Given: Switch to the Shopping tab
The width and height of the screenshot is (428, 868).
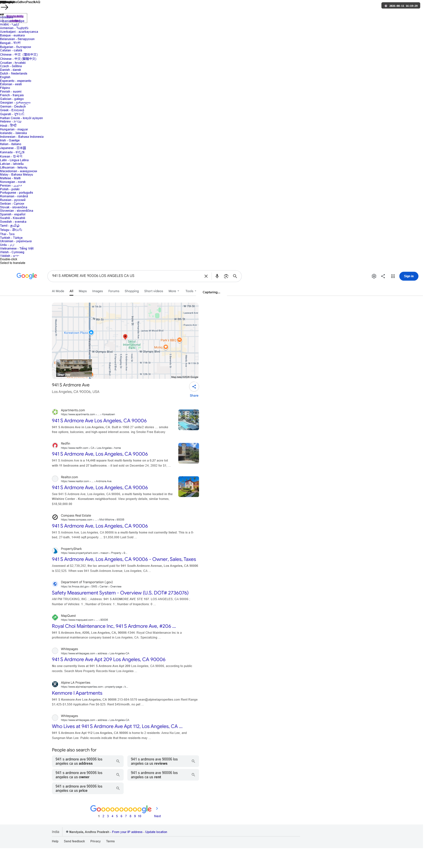Looking at the screenshot, I should 131,291.
